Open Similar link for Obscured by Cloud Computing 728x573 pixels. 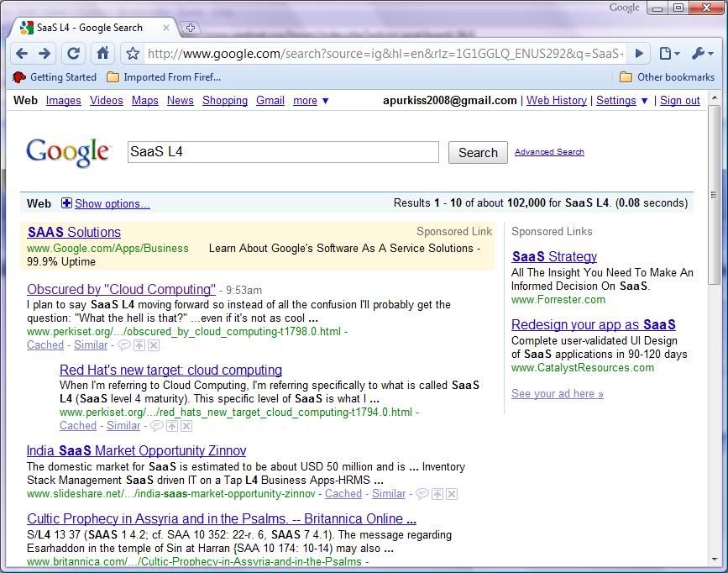pos(91,344)
